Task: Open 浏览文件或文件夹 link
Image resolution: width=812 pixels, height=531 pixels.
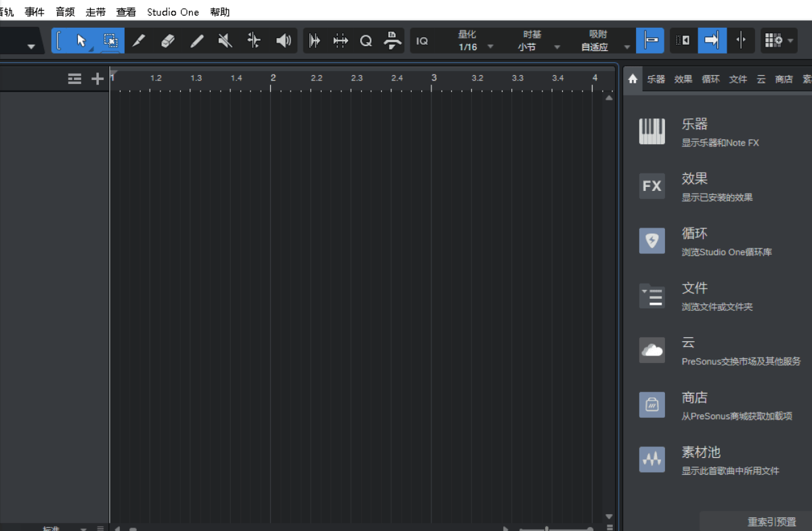Action: (717, 307)
